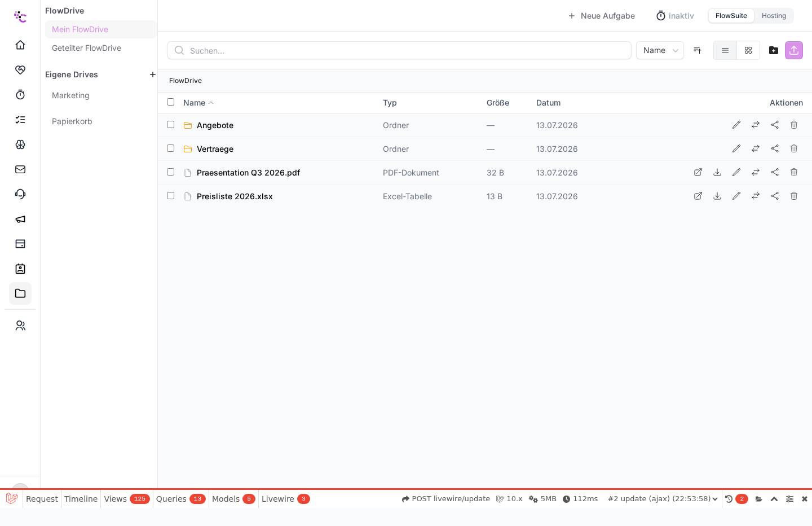Check the Angebote row checkbox

click(170, 125)
